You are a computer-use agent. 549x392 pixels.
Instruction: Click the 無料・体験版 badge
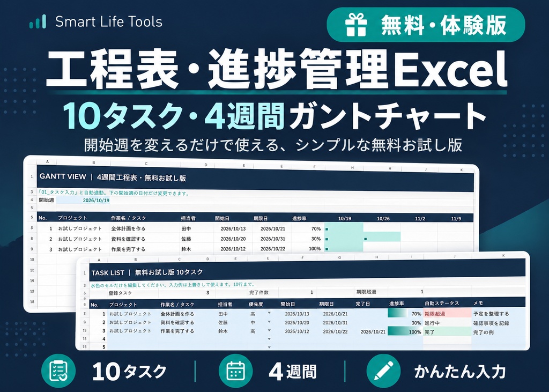[426, 25]
